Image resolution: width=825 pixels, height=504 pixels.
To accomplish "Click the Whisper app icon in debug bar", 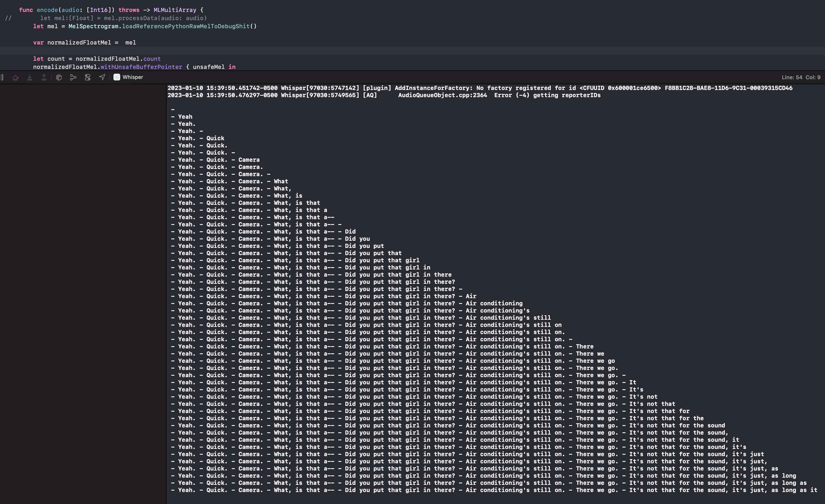I will pyautogui.click(x=117, y=77).
